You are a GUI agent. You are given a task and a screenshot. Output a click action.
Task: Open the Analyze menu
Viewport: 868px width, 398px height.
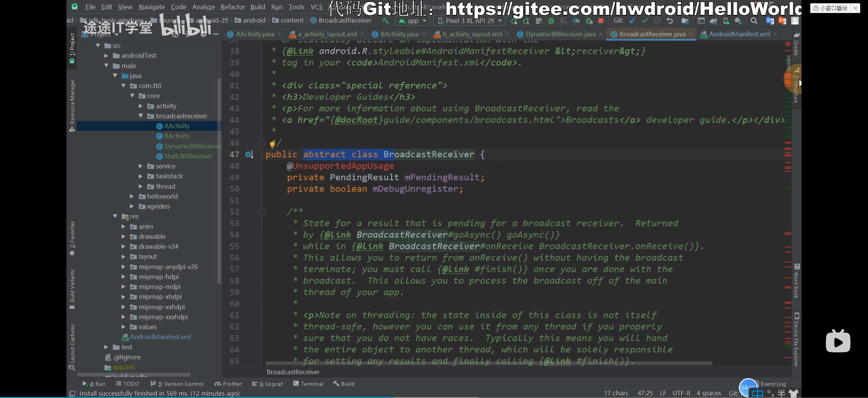[x=203, y=7]
